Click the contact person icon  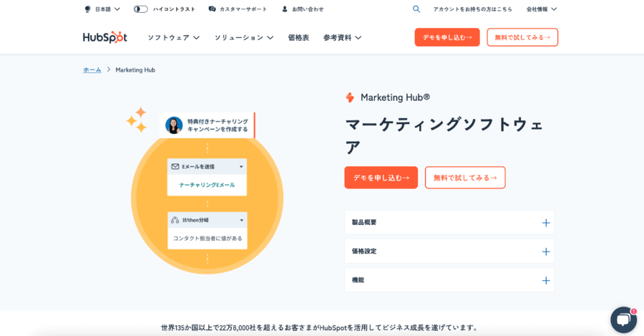[285, 9]
